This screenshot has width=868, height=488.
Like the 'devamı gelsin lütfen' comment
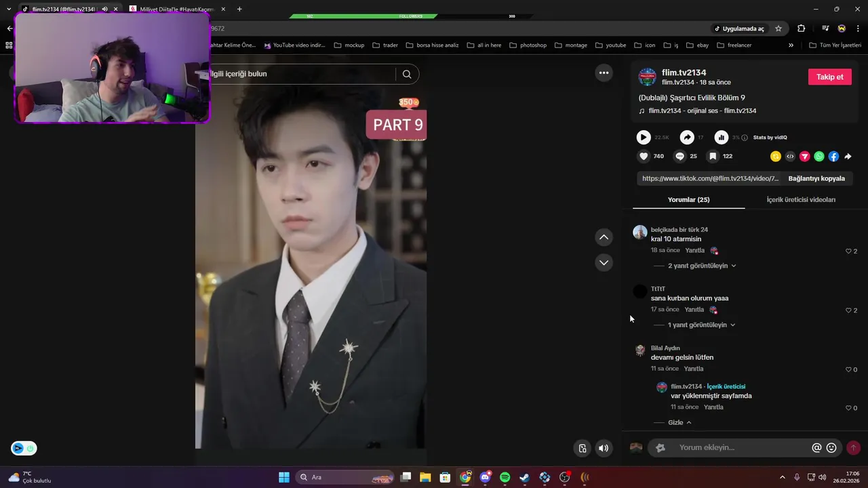(x=848, y=369)
